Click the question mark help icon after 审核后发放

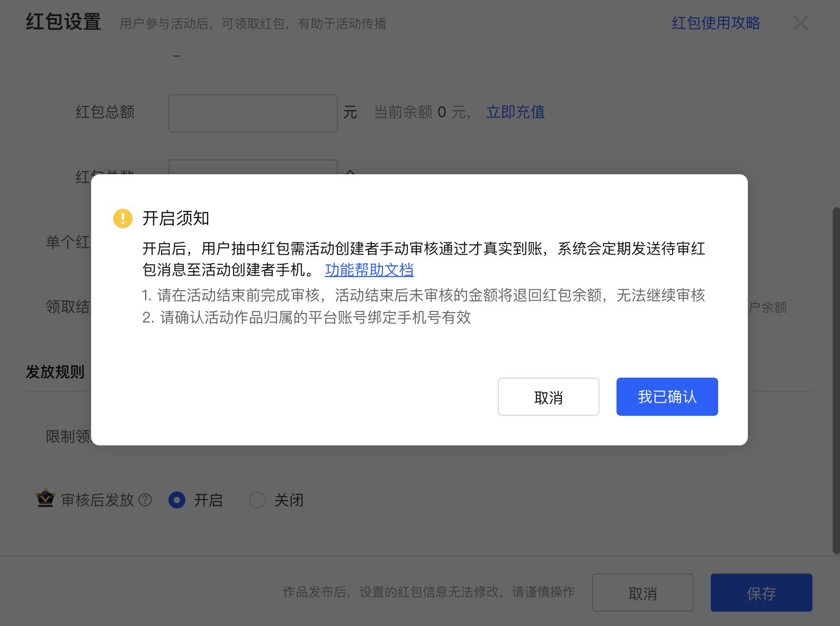click(x=145, y=500)
